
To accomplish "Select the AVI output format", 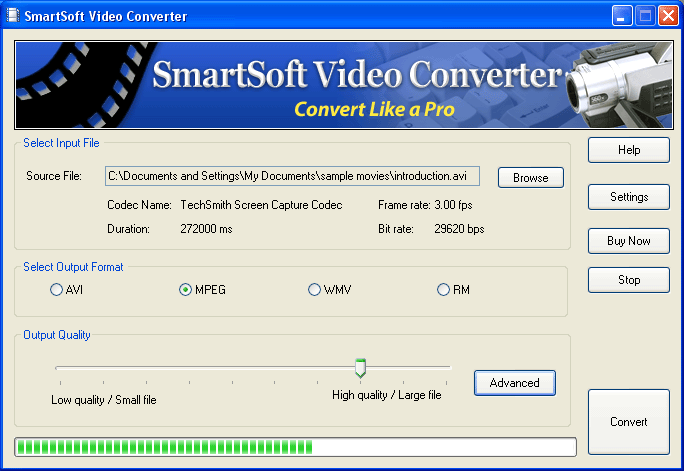I will point(66,290).
